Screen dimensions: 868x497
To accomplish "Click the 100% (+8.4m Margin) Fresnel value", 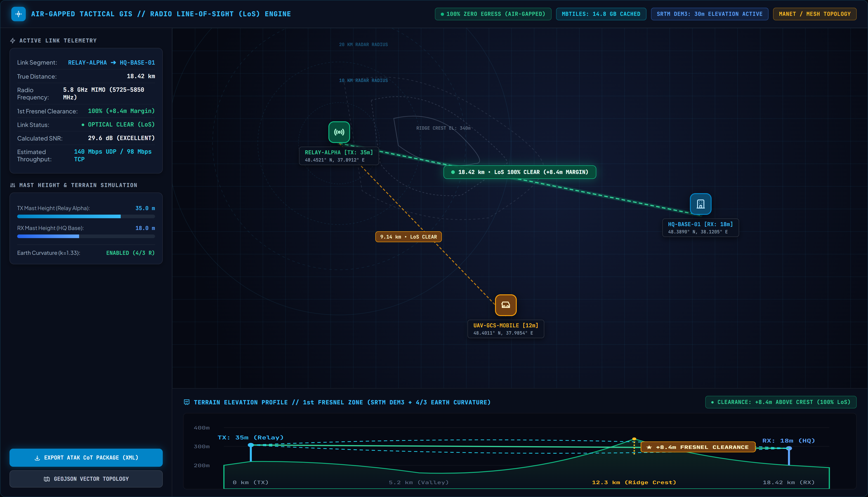I will click(121, 111).
